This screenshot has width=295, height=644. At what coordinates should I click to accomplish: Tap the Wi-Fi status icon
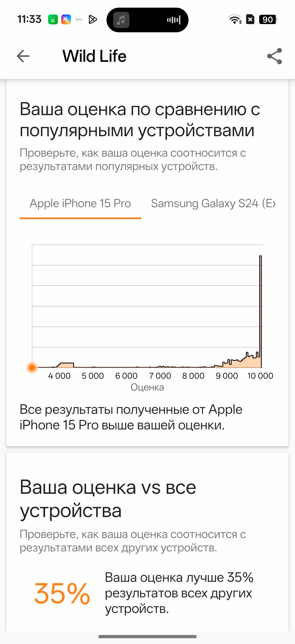235,19
